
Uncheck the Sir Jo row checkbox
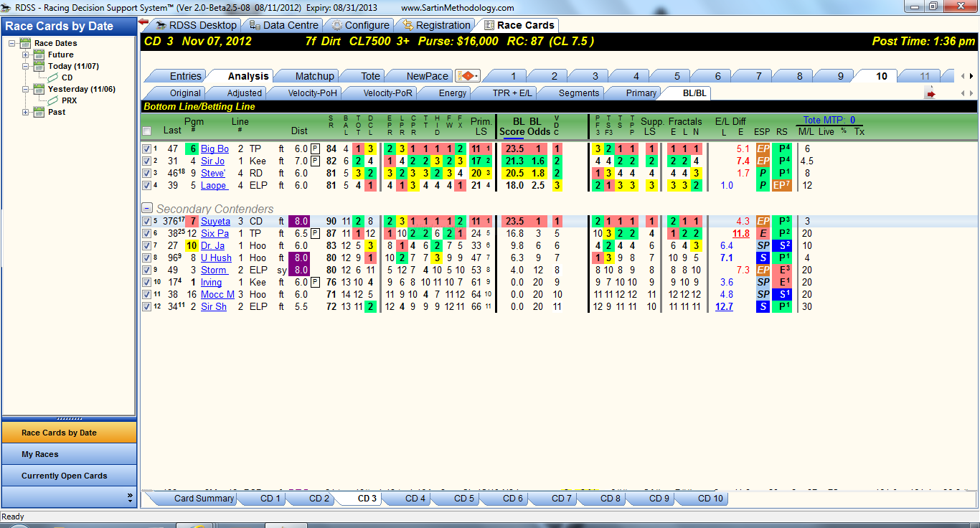coord(147,161)
